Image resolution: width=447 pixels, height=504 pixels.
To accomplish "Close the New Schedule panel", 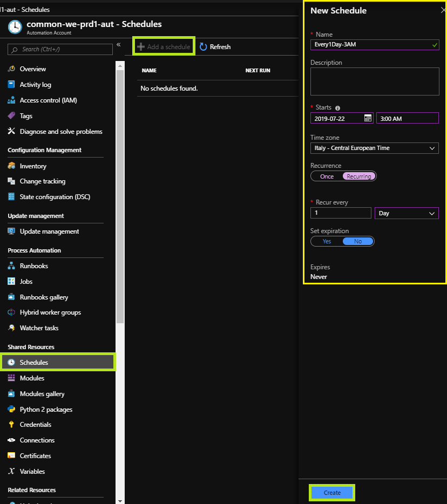I will click(x=443, y=10).
